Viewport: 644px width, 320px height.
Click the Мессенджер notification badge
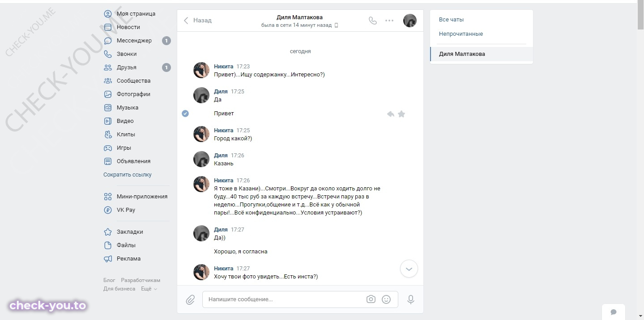[166, 41]
